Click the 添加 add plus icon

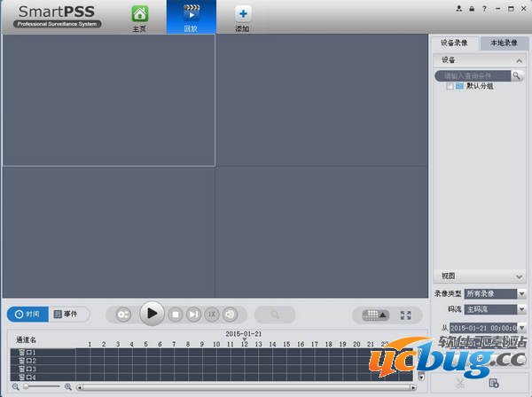click(242, 14)
